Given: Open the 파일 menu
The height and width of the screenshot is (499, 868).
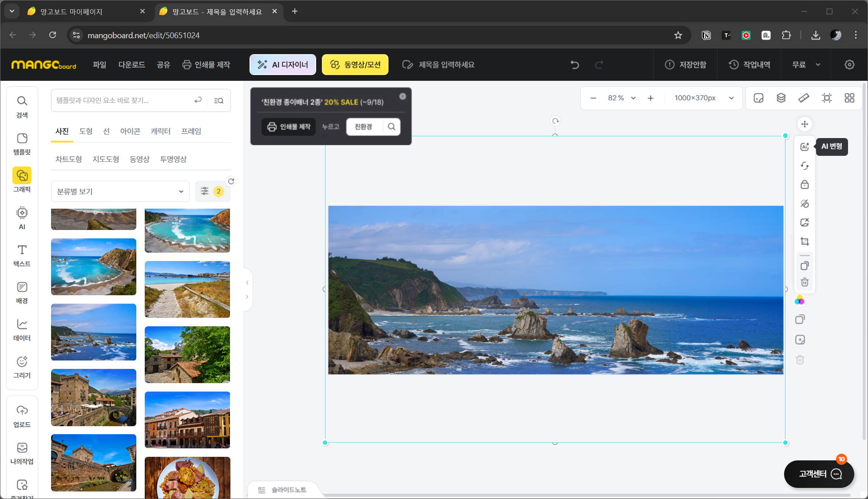Looking at the screenshot, I should [99, 65].
